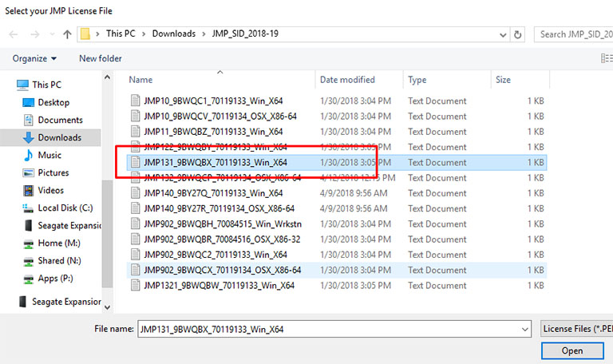Go up one folder level

point(67,34)
